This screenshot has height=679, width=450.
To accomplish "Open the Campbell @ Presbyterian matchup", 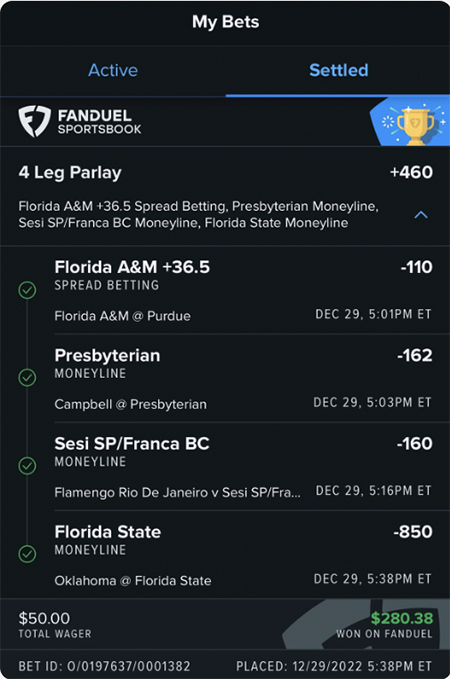I will pyautogui.click(x=130, y=404).
